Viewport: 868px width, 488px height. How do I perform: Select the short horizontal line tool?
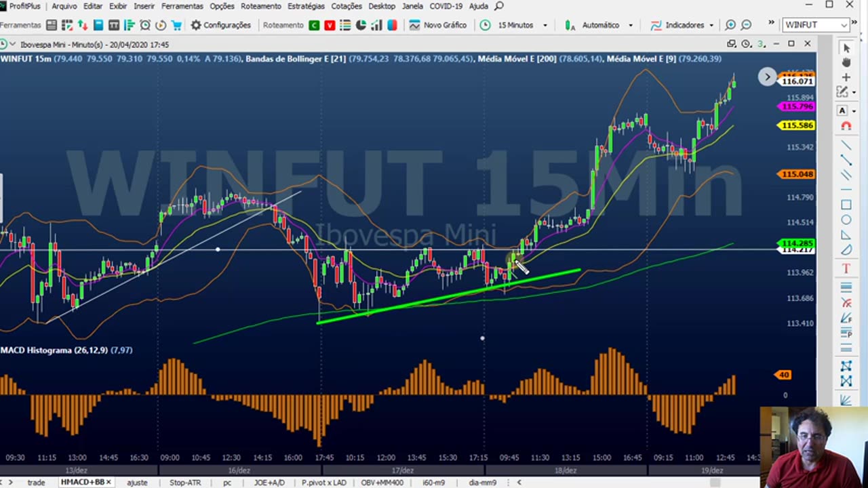coord(846,190)
